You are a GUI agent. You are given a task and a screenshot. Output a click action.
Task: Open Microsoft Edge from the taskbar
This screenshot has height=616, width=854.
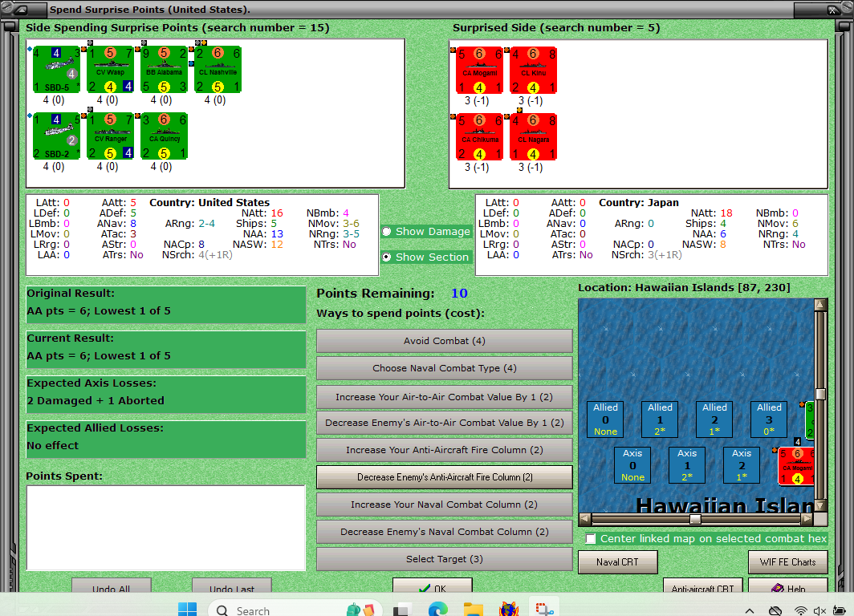(438, 610)
